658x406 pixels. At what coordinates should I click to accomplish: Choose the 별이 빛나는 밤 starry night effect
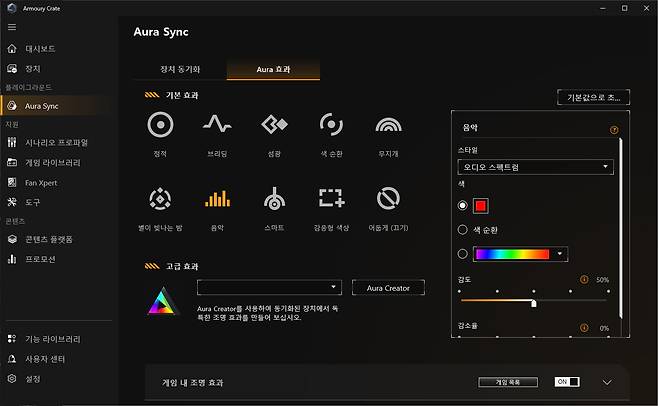click(x=160, y=197)
